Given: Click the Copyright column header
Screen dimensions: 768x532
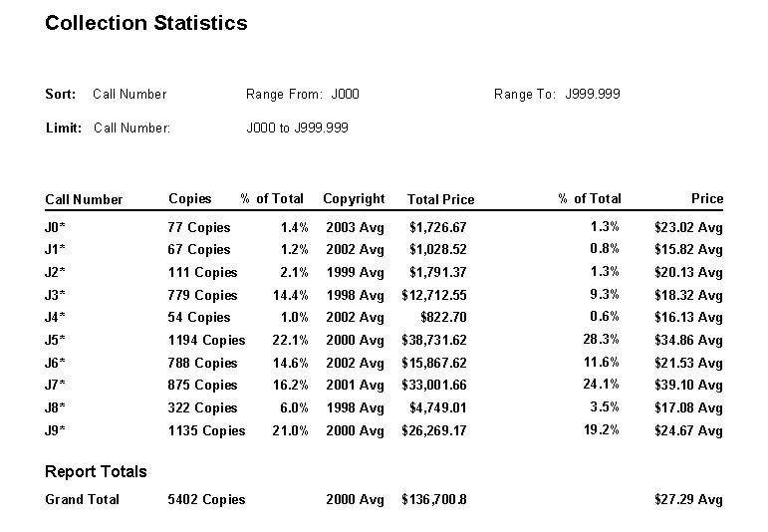Looking at the screenshot, I should 354,198.
